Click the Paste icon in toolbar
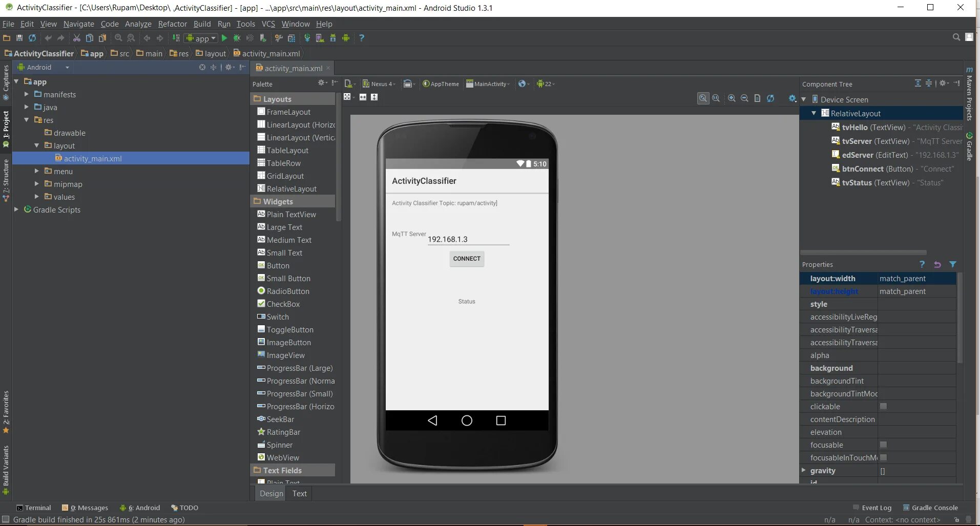The width and height of the screenshot is (980, 526). coord(102,38)
